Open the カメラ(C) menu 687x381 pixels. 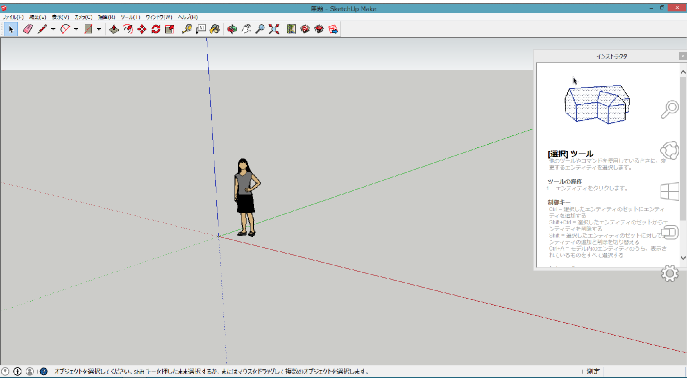coord(83,17)
